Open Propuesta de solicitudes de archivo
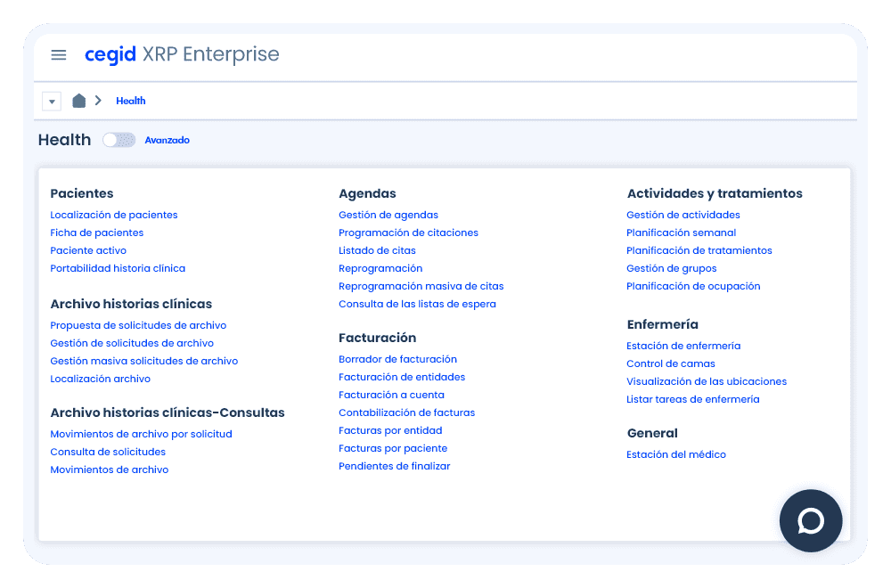 click(138, 325)
